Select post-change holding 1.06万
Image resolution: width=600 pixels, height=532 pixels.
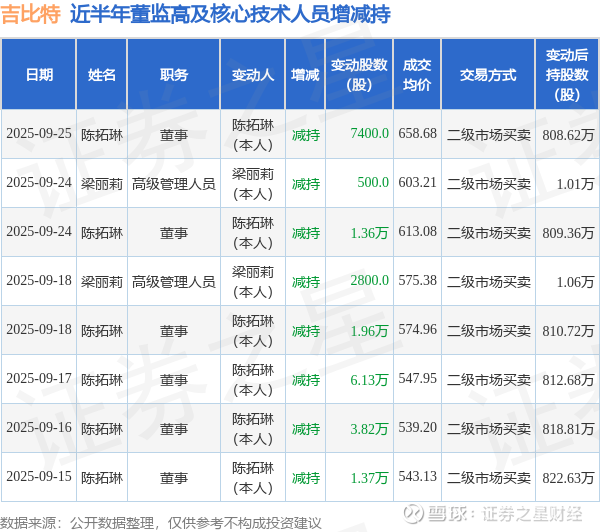(575, 281)
